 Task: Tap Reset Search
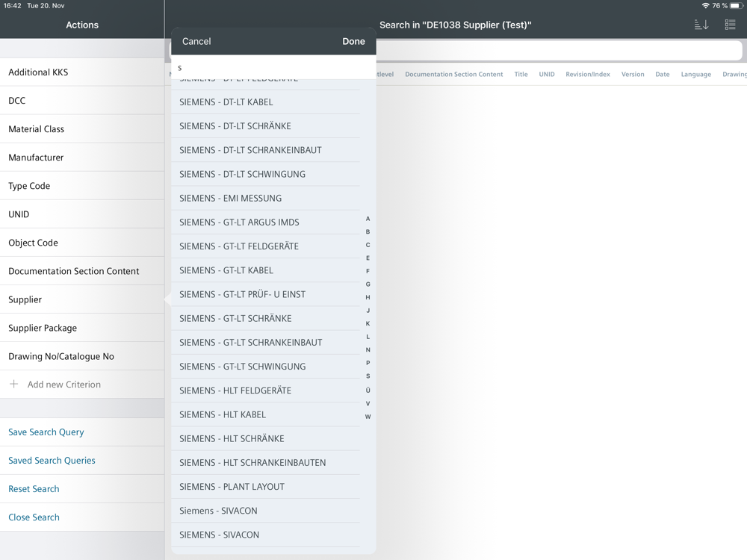tap(82, 489)
